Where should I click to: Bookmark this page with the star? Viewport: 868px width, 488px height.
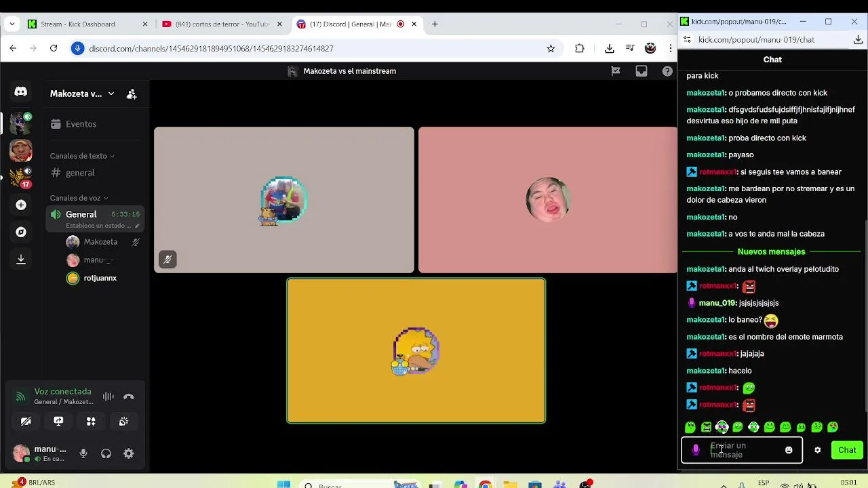pyautogui.click(x=551, y=49)
